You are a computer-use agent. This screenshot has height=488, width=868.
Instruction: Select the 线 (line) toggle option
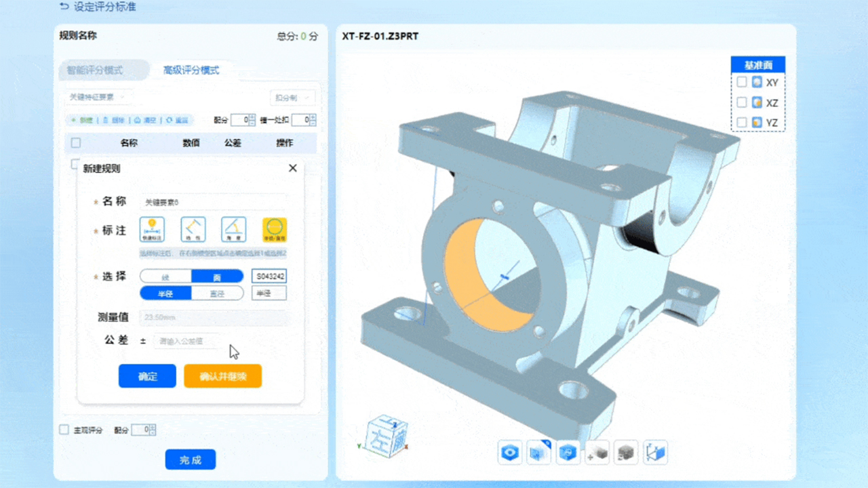pyautogui.click(x=165, y=276)
